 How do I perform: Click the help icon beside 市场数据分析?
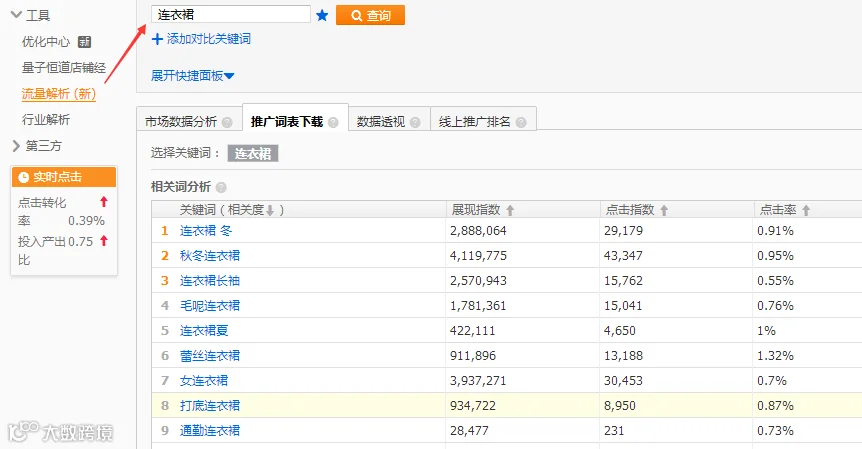pos(227,122)
